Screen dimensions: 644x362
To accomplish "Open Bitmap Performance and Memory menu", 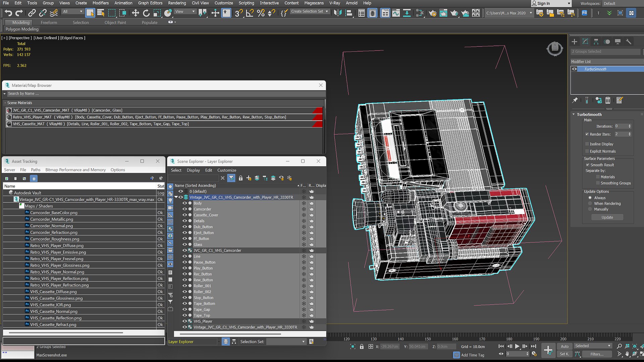I will [75, 170].
